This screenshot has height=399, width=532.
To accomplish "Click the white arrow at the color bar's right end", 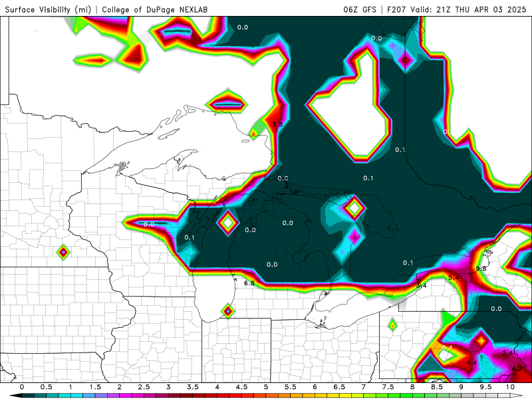I will click(517, 396).
